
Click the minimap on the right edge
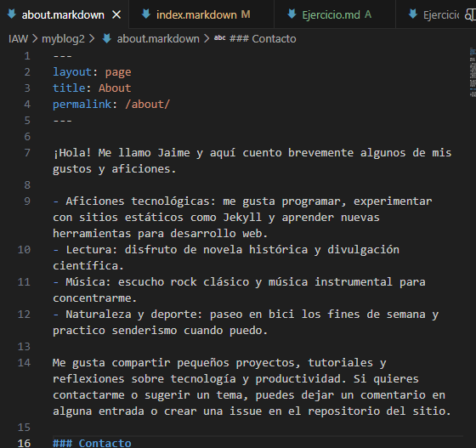tap(473, 72)
